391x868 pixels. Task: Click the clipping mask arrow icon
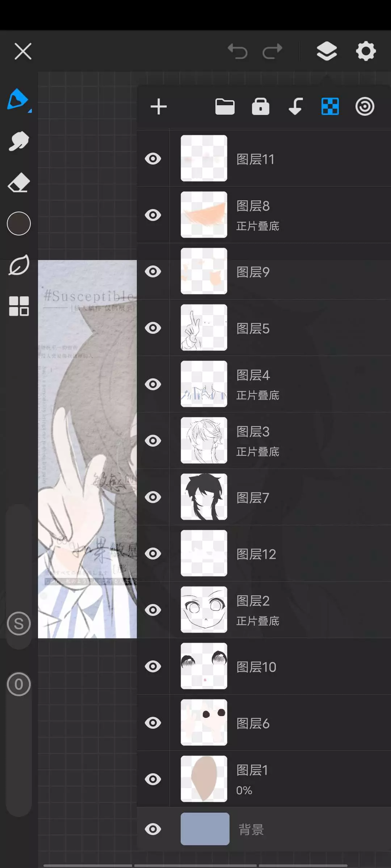click(x=295, y=107)
